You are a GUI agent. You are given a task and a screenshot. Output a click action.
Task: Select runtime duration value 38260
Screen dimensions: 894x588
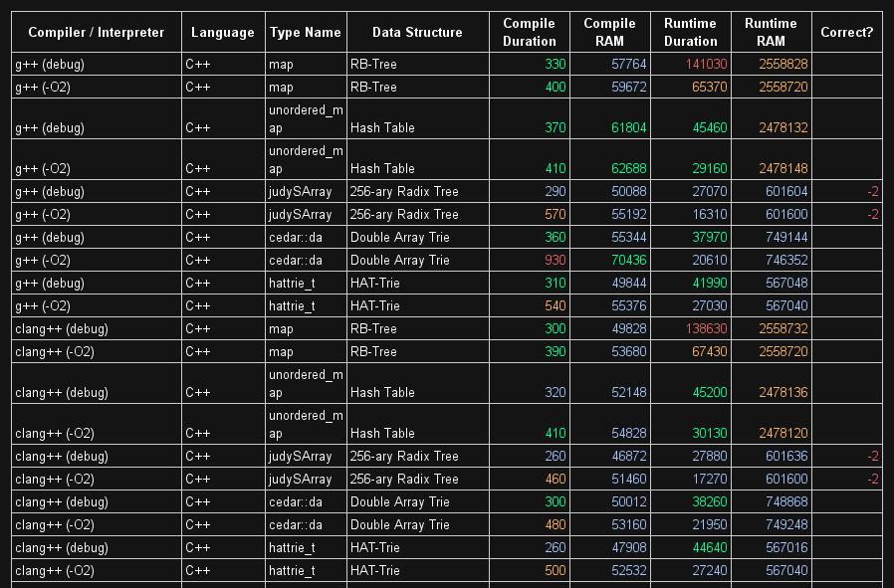709,502
